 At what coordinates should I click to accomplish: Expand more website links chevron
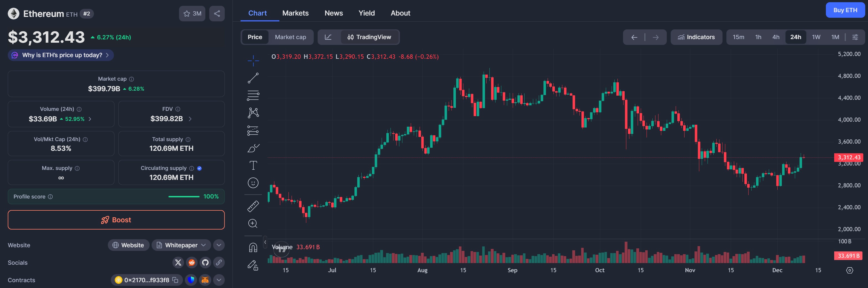pyautogui.click(x=219, y=245)
